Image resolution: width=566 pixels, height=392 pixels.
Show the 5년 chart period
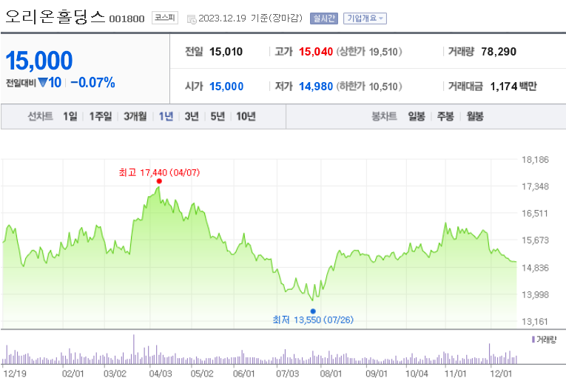pyautogui.click(x=218, y=116)
